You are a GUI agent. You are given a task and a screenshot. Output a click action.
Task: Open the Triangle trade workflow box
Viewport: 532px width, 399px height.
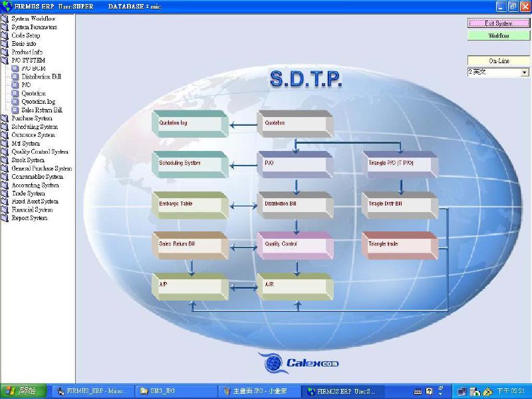pyautogui.click(x=400, y=245)
